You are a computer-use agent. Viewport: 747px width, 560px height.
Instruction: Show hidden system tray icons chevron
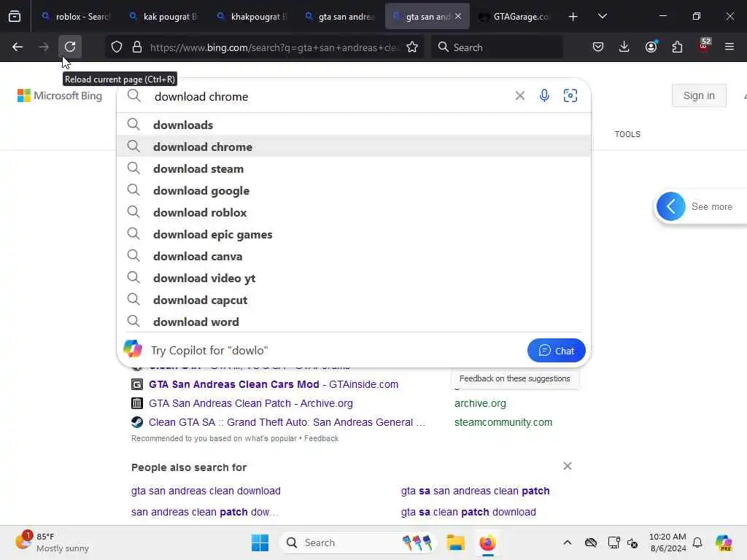[567, 542]
